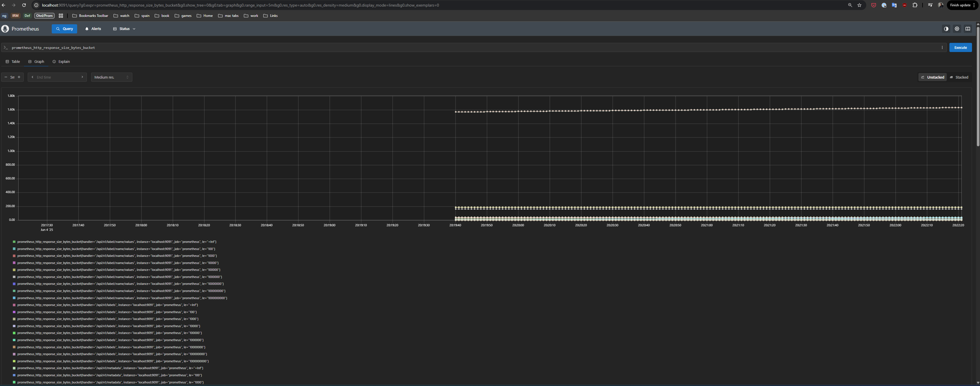Viewport: 980px width, 386px height.
Task: Reload the page with the refresh icon
Action: pyautogui.click(x=24, y=5)
